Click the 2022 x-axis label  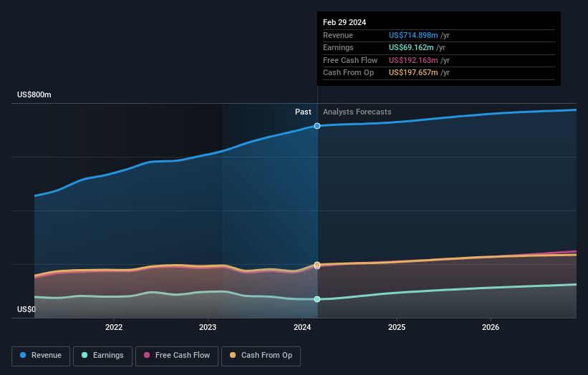[114, 327]
